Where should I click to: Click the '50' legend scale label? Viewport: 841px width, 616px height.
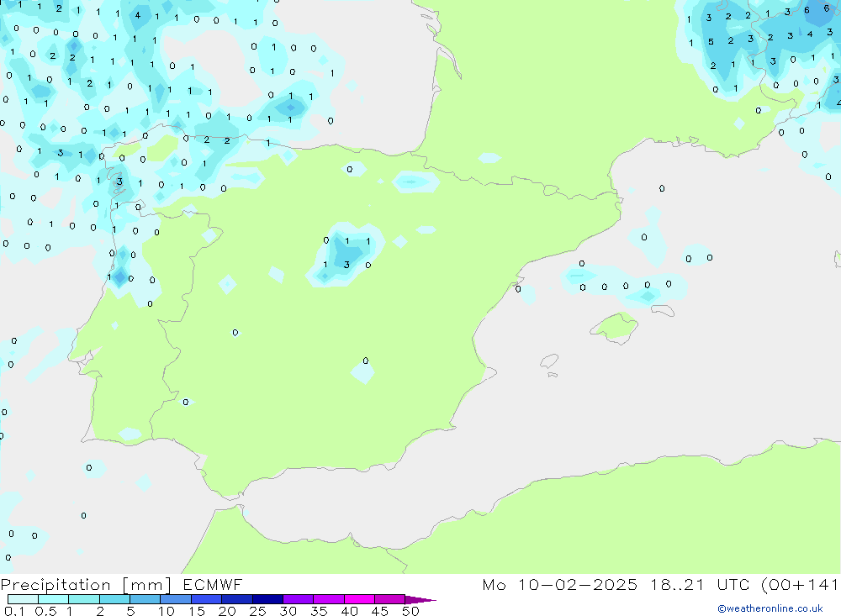(411, 611)
